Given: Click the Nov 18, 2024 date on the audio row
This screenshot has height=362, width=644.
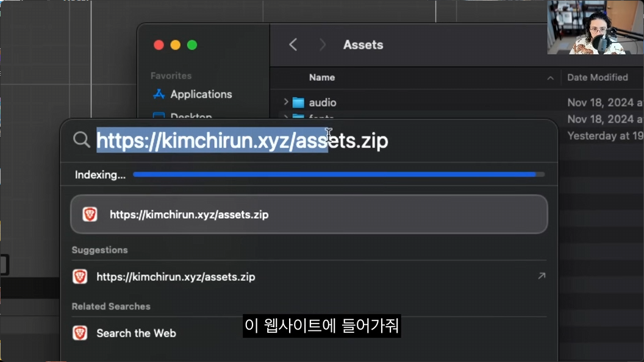Looking at the screenshot, I should tap(606, 102).
